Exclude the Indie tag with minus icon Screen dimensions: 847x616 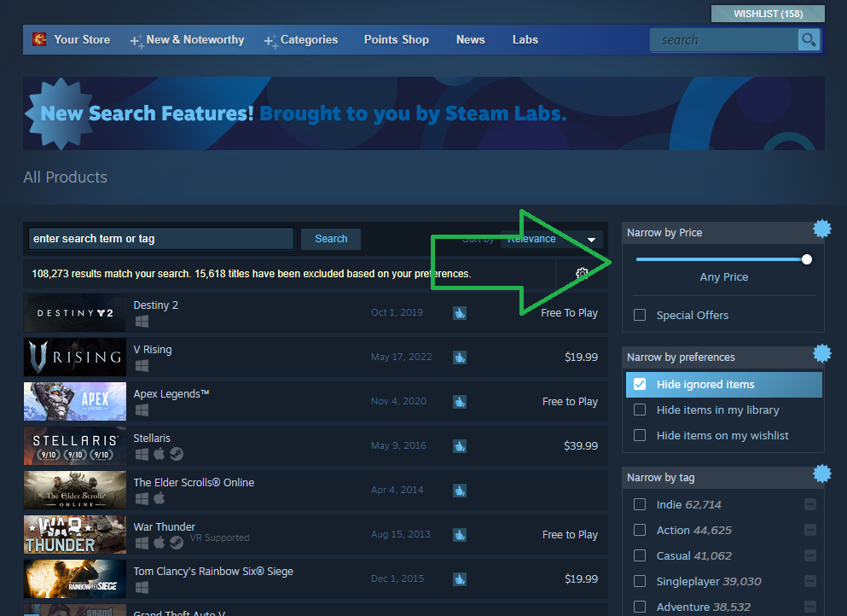pos(809,504)
